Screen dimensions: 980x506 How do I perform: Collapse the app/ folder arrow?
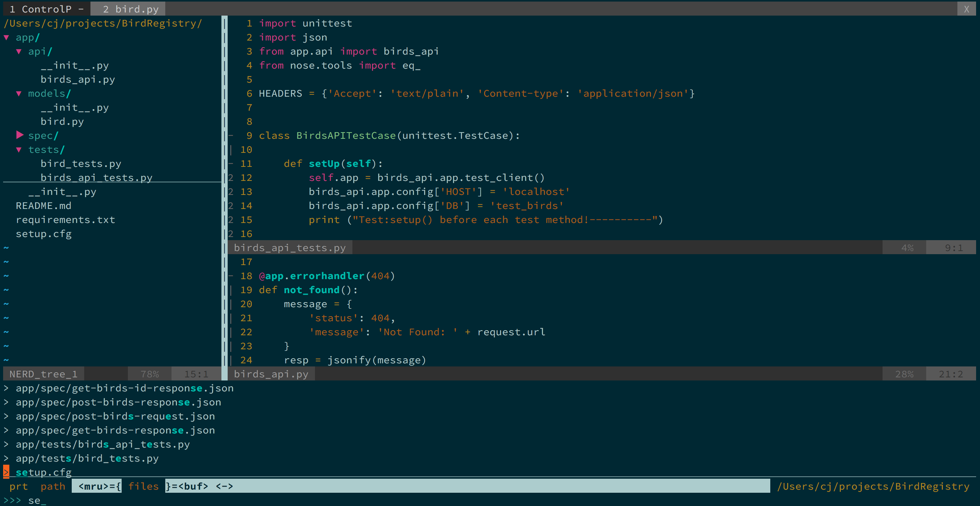click(6, 37)
